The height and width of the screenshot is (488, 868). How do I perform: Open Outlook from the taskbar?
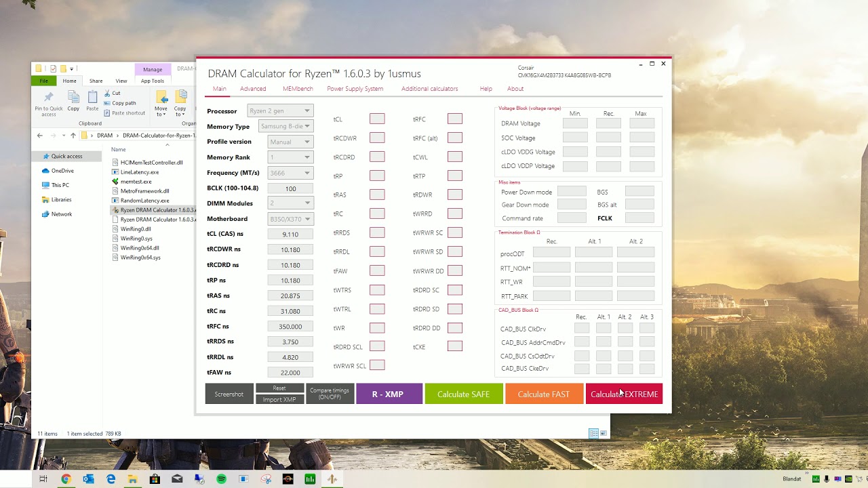(x=88, y=479)
